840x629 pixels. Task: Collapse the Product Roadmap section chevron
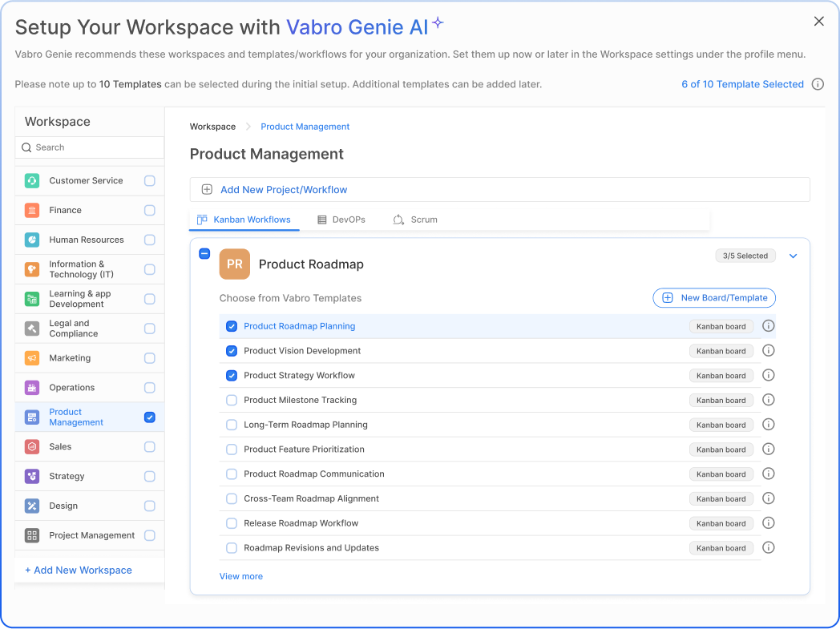(793, 256)
